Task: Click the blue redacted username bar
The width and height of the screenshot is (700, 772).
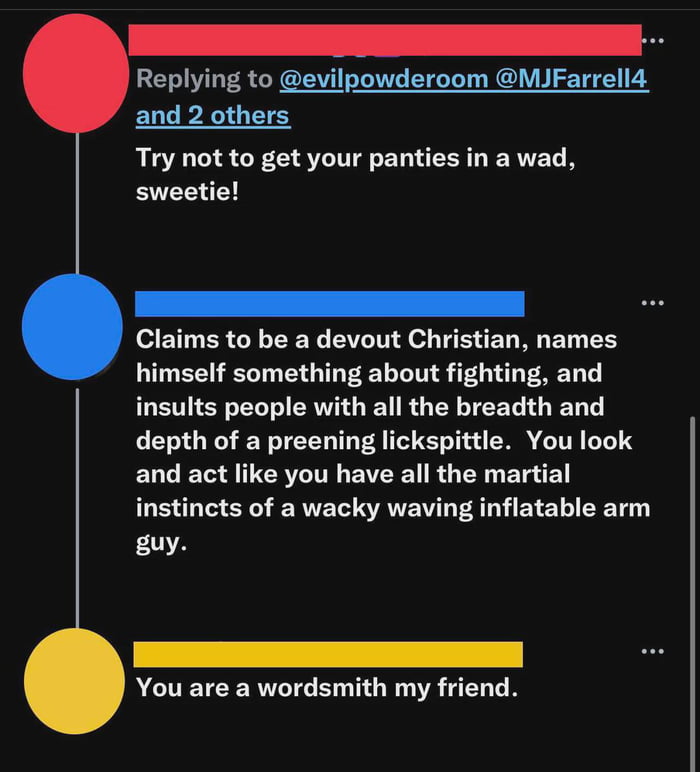Action: pos(329,304)
